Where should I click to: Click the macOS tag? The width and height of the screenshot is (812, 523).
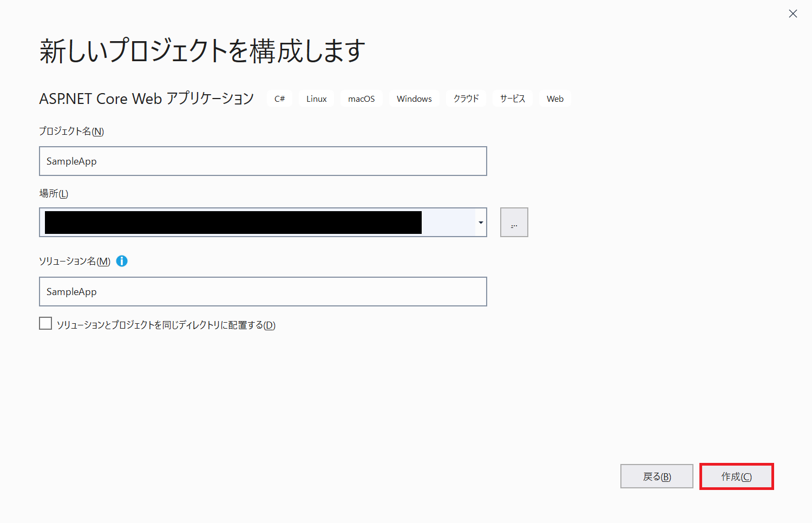[362, 99]
